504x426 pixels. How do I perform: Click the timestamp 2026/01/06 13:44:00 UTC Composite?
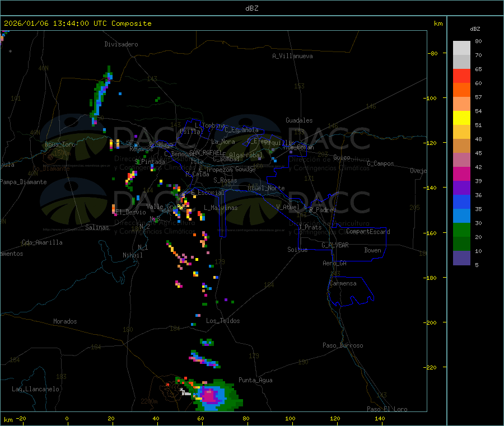pyautogui.click(x=77, y=24)
